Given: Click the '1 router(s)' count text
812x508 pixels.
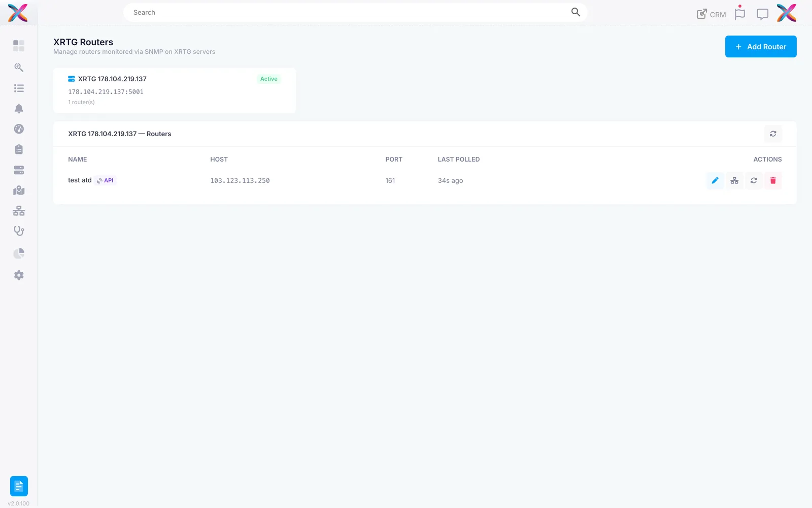Looking at the screenshot, I should tap(82, 103).
